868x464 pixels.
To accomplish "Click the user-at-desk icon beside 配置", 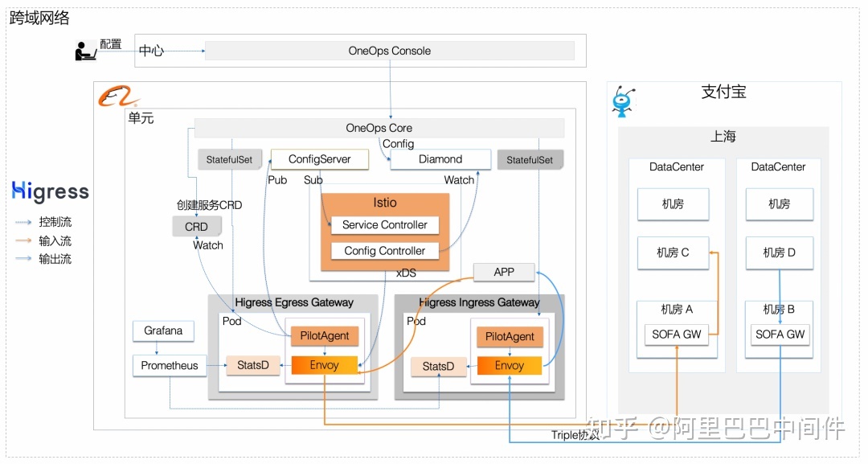I will coord(86,51).
